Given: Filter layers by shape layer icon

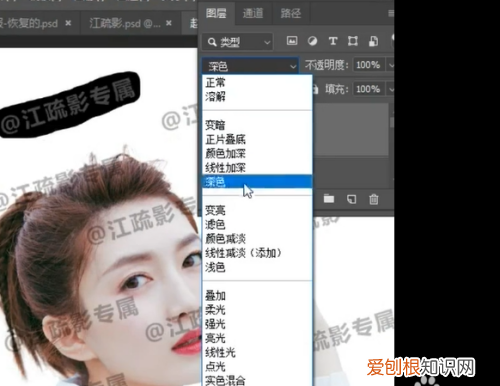Looking at the screenshot, I should pos(353,41).
